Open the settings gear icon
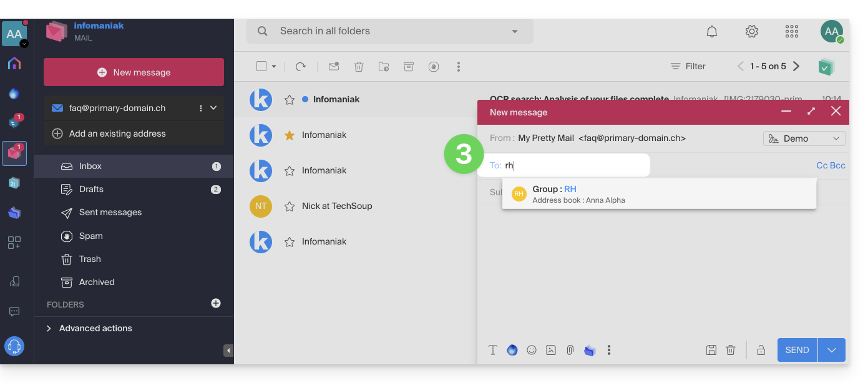868x383 pixels. pyautogui.click(x=752, y=31)
